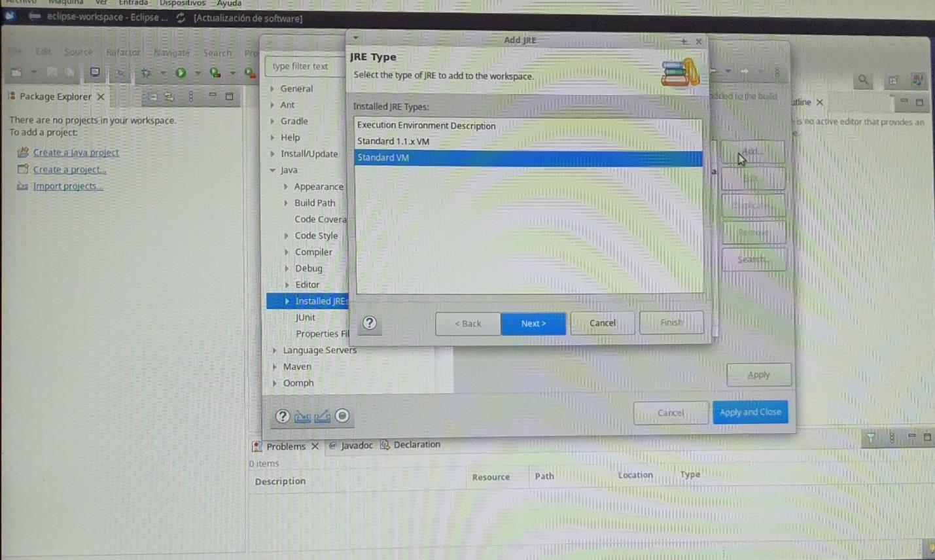Image resolution: width=935 pixels, height=560 pixels.
Task: Click the Save icon in the Eclipse toolbar
Action: [x=52, y=72]
